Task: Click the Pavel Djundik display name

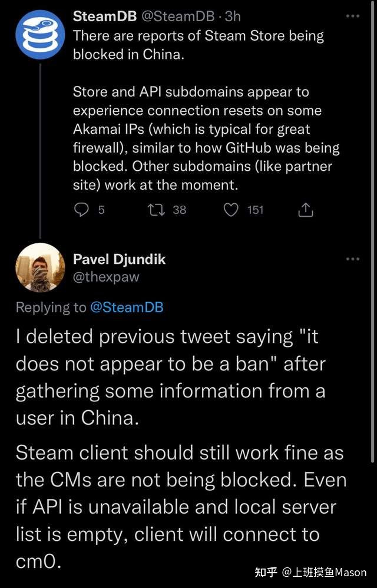Action: [120, 259]
